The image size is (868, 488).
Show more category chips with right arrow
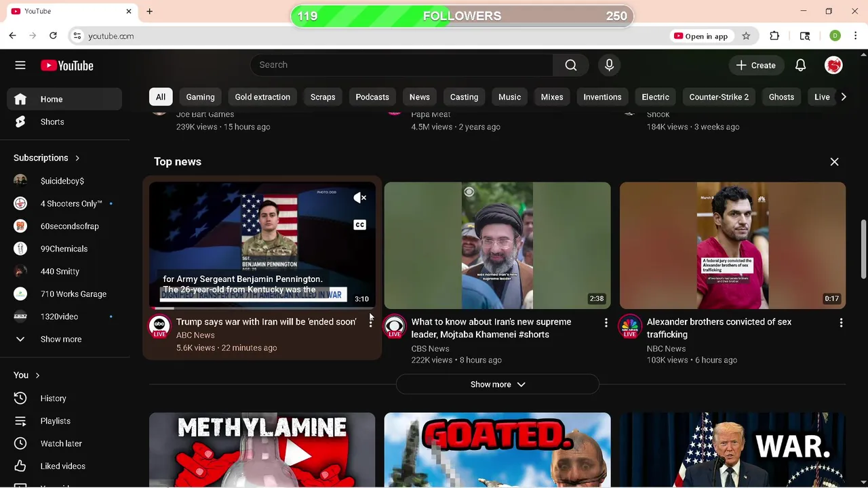pyautogui.click(x=844, y=97)
